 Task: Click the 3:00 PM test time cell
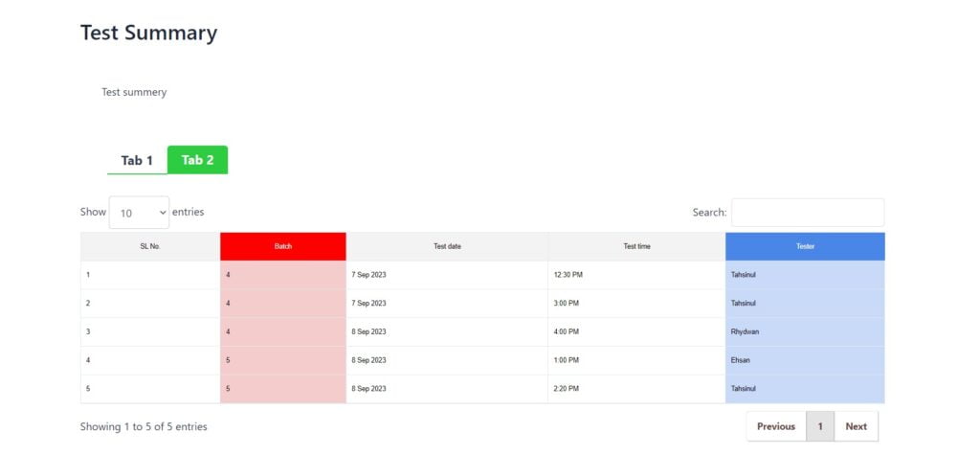[x=636, y=304]
